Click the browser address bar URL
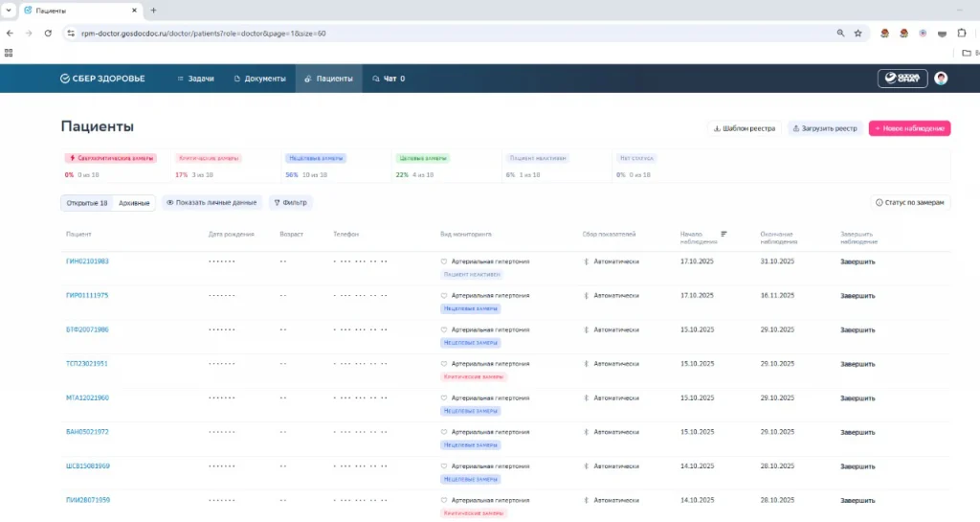The image size is (980, 522). point(383,33)
